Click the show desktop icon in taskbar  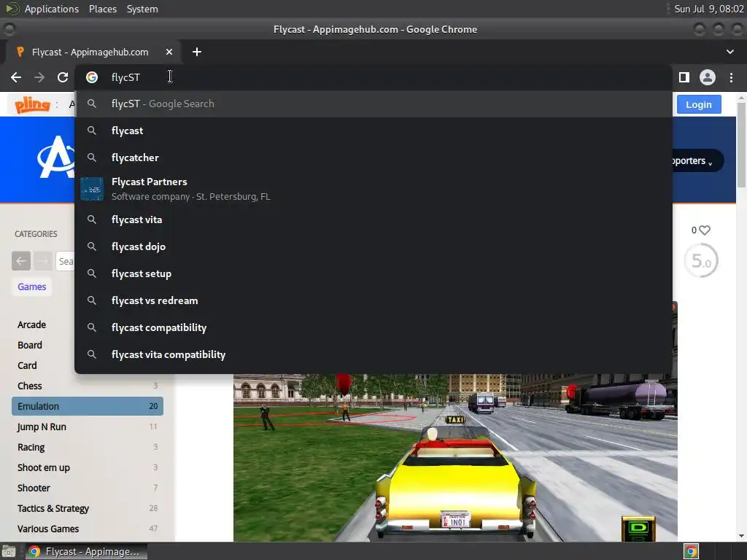pyautogui.click(x=9, y=551)
